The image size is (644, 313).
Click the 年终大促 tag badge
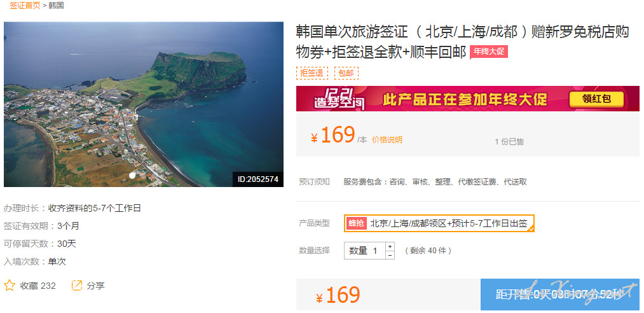tap(489, 52)
